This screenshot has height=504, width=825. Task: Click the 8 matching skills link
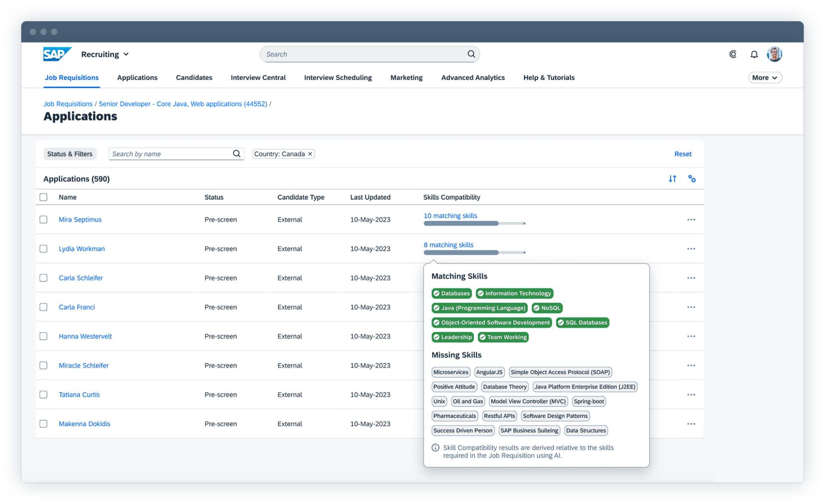448,245
